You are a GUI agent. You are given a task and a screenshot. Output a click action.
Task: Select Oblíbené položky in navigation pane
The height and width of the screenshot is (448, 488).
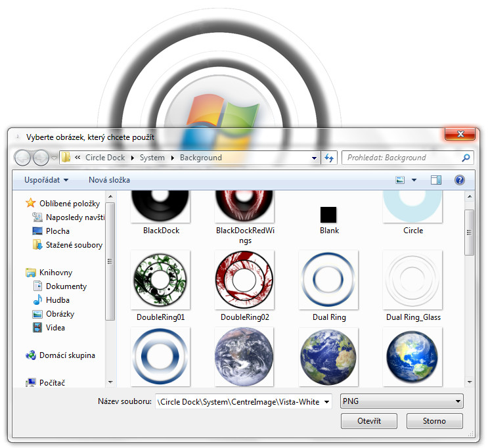pos(63,203)
